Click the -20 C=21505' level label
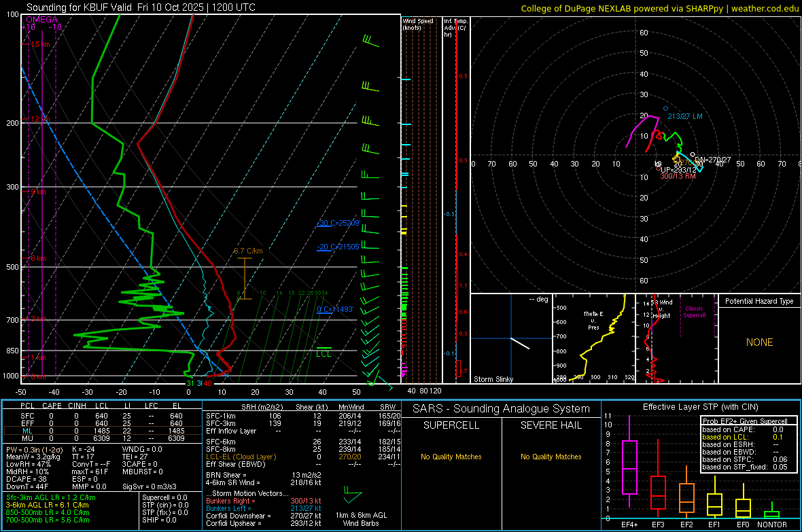This screenshot has width=802, height=532. 338,247
